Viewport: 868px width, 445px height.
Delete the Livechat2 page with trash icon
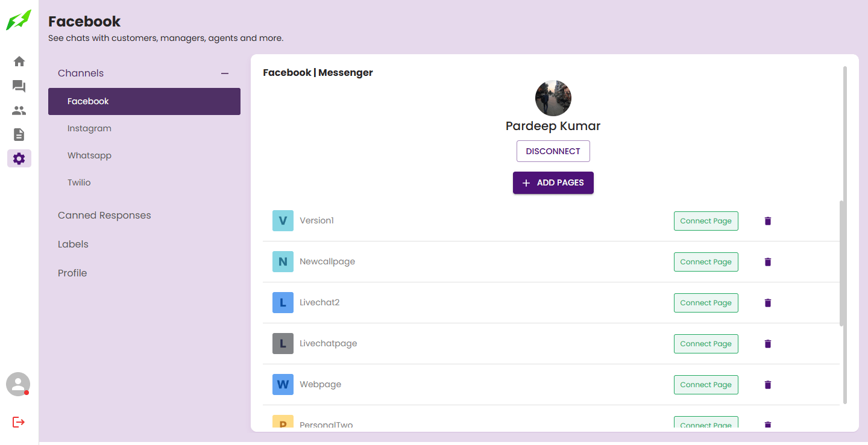pyautogui.click(x=768, y=303)
